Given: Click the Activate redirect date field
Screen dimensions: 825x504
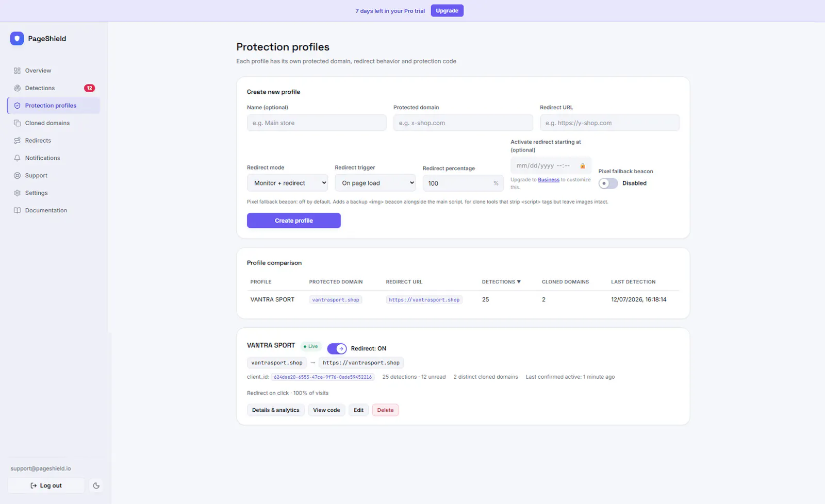Looking at the screenshot, I should coord(551,166).
